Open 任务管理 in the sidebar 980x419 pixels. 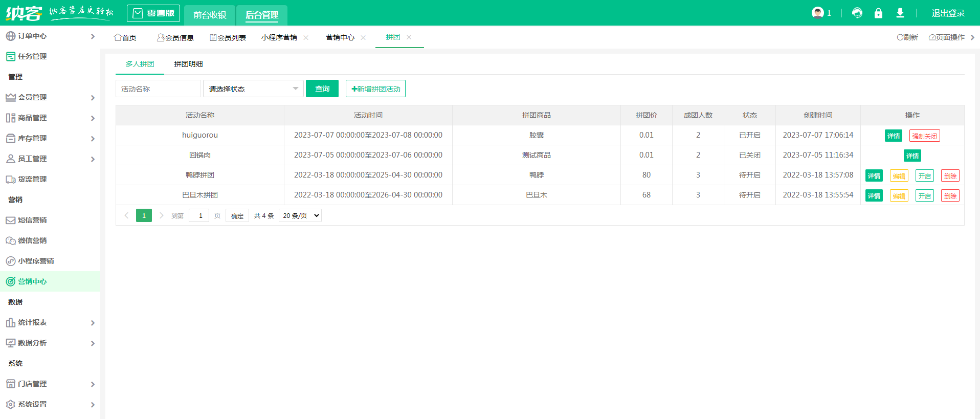coord(32,56)
